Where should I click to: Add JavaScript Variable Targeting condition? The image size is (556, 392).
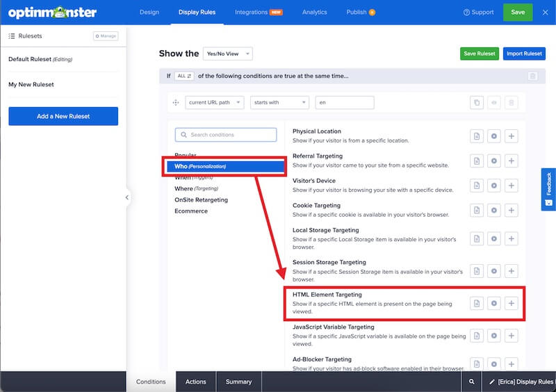pyautogui.click(x=512, y=336)
